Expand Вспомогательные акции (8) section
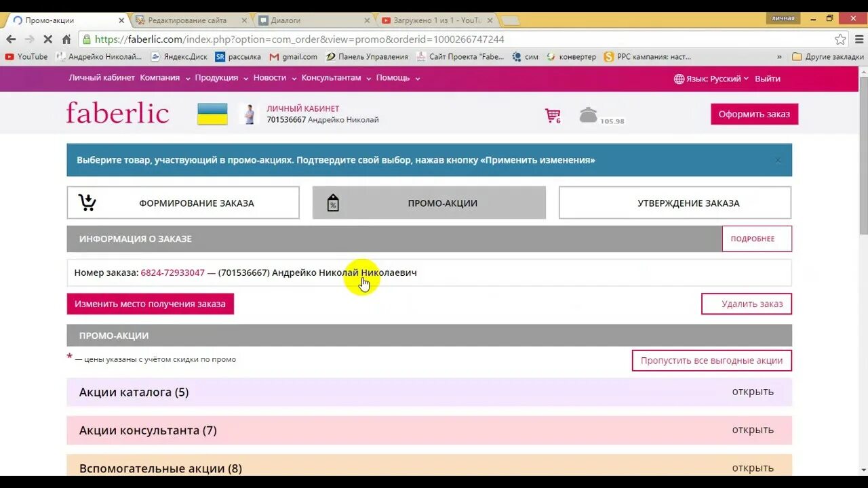The height and width of the screenshot is (488, 868). pos(429,466)
